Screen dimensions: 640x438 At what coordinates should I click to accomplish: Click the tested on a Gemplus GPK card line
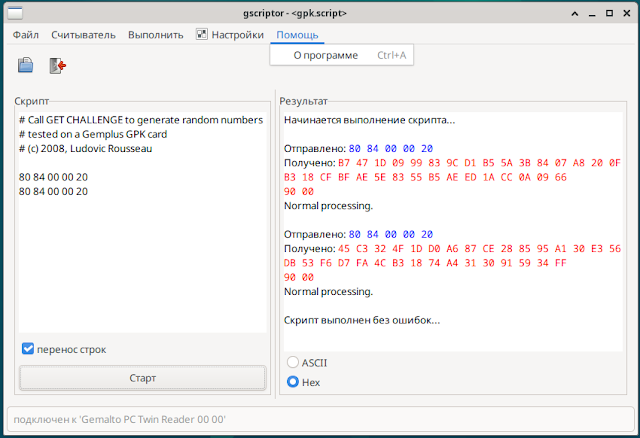coord(93,134)
